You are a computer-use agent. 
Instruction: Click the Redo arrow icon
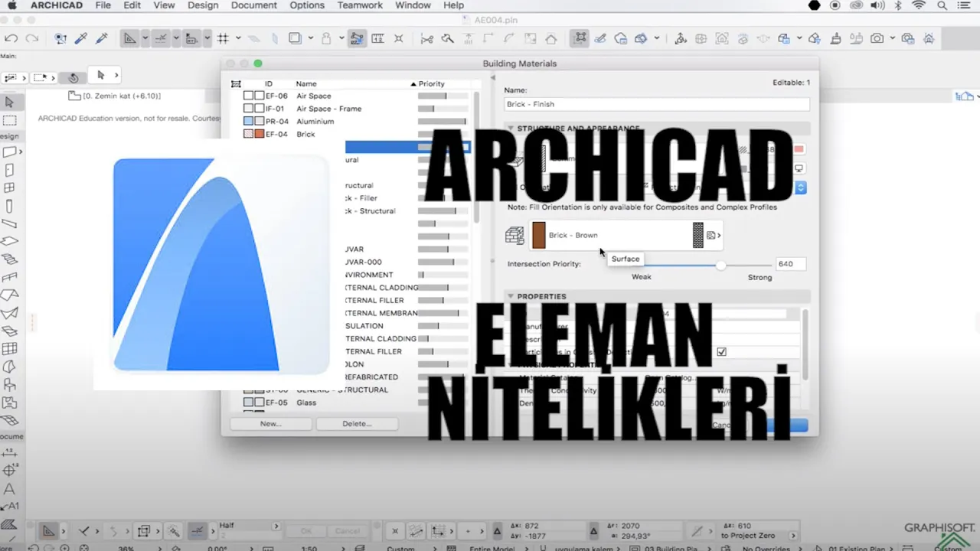point(31,38)
